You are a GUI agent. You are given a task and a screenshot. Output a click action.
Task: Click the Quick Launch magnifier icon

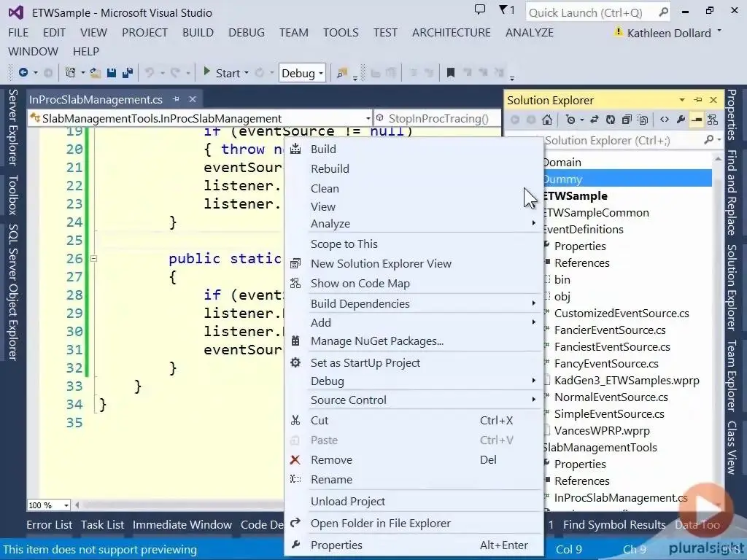click(663, 12)
